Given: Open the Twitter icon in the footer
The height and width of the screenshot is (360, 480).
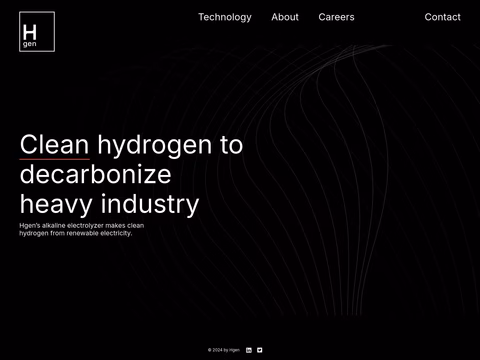Looking at the screenshot, I should [260, 350].
